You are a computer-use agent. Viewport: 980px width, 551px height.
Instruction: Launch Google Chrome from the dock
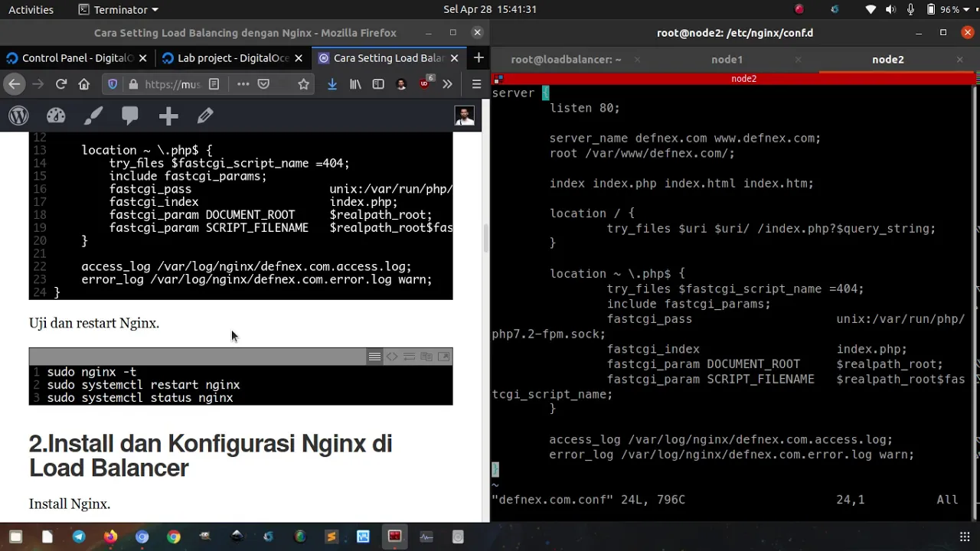174,536
